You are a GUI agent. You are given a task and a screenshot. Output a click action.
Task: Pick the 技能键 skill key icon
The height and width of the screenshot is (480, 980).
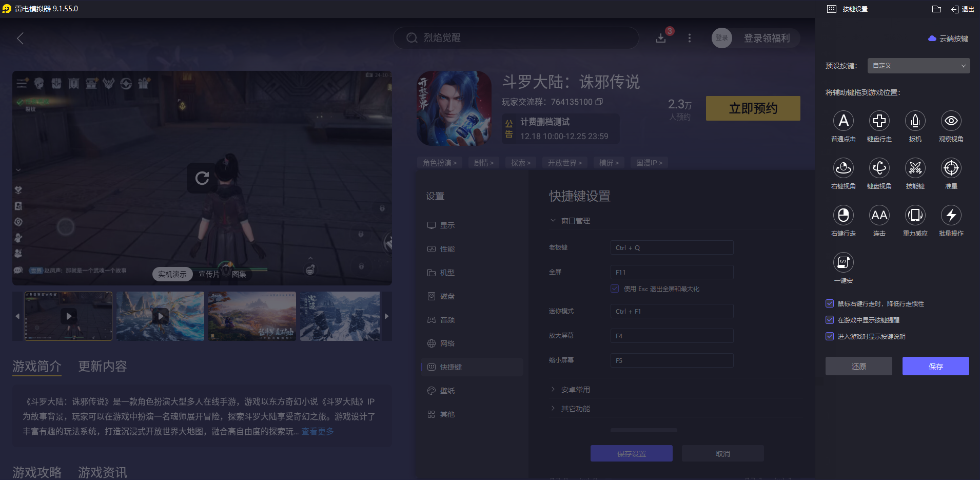pyautogui.click(x=915, y=168)
